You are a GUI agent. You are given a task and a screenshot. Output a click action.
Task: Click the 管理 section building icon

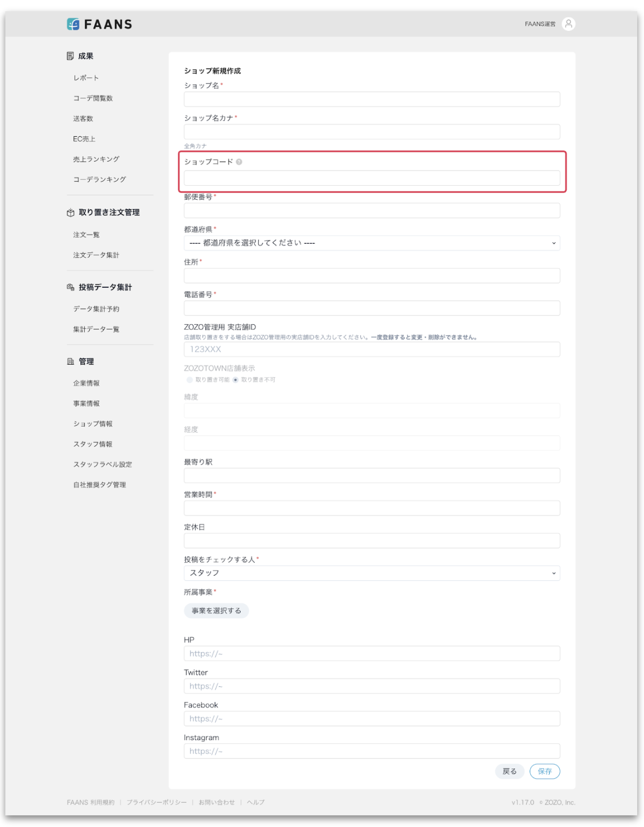(x=71, y=362)
